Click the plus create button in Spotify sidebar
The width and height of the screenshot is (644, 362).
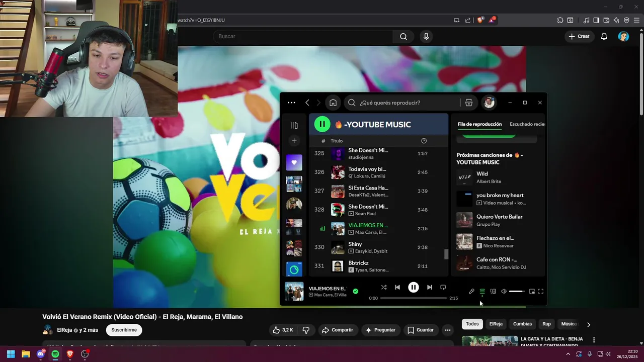tap(294, 141)
